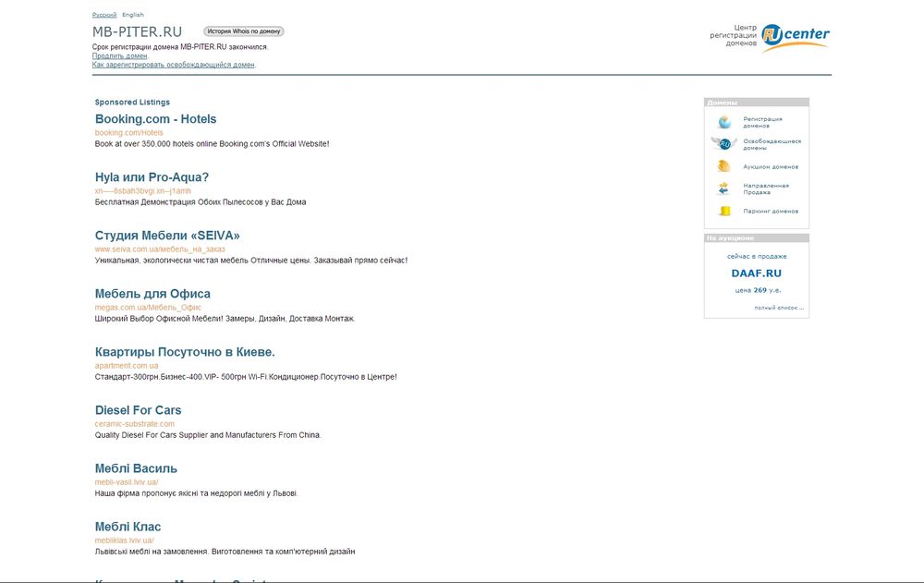
Task: Open Студия Мебели «SEIVA» listing
Action: point(167,236)
